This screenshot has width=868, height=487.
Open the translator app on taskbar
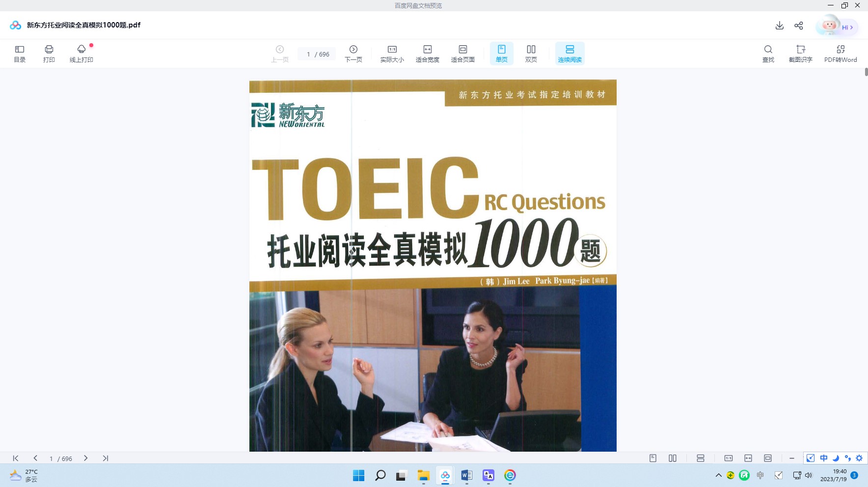pyautogui.click(x=488, y=475)
